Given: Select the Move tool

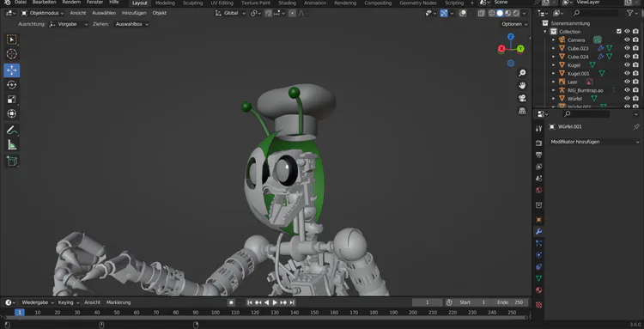Looking at the screenshot, I should click(x=11, y=70).
